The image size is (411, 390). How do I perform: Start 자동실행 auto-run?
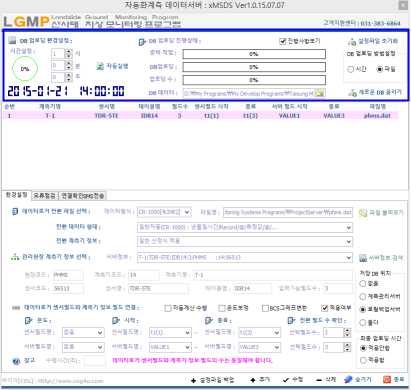[x=112, y=66]
